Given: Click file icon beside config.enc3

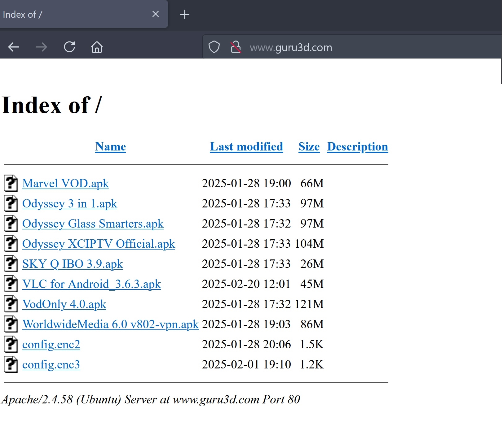Looking at the screenshot, I should [x=11, y=364].
